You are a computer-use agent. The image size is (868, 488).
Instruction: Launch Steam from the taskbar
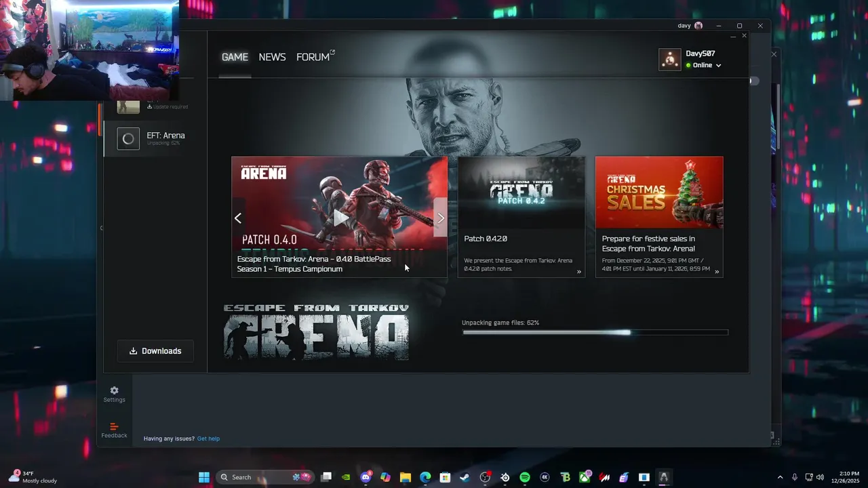(465, 477)
